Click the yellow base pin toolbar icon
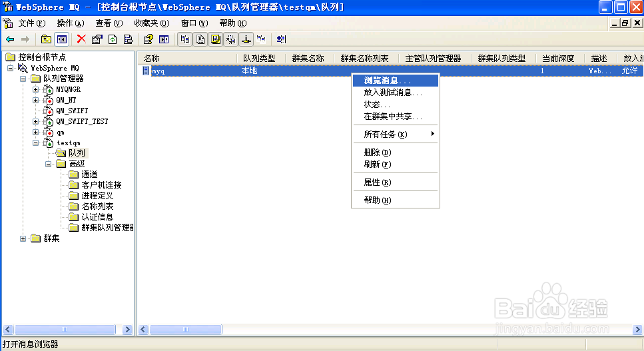644x351 pixels. coord(246,39)
